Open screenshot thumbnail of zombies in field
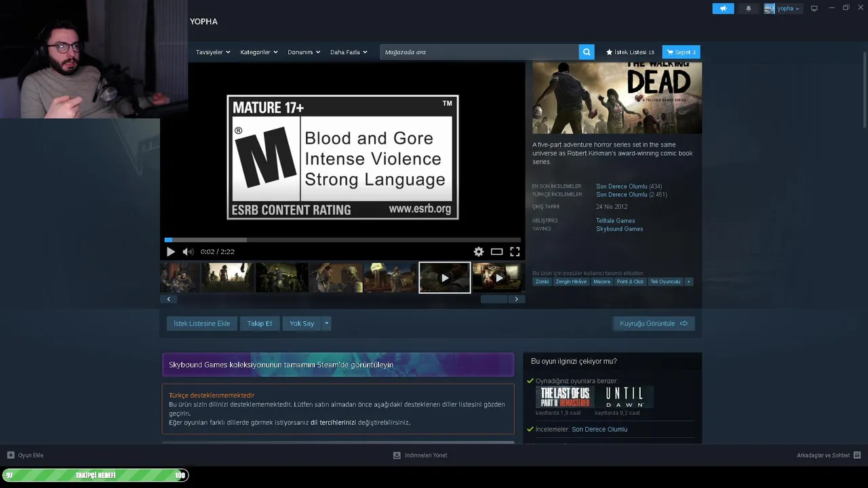 pos(227,278)
